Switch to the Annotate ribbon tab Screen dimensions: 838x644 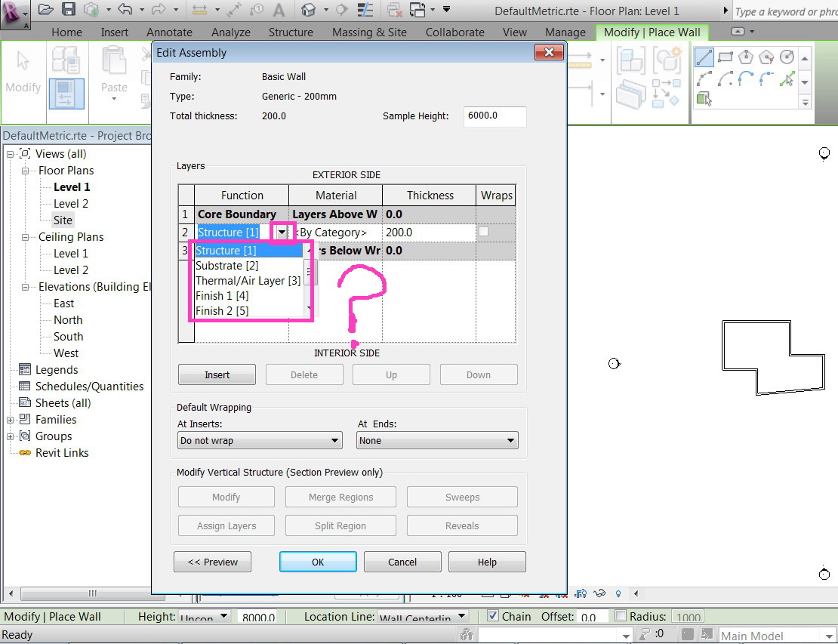pyautogui.click(x=169, y=32)
